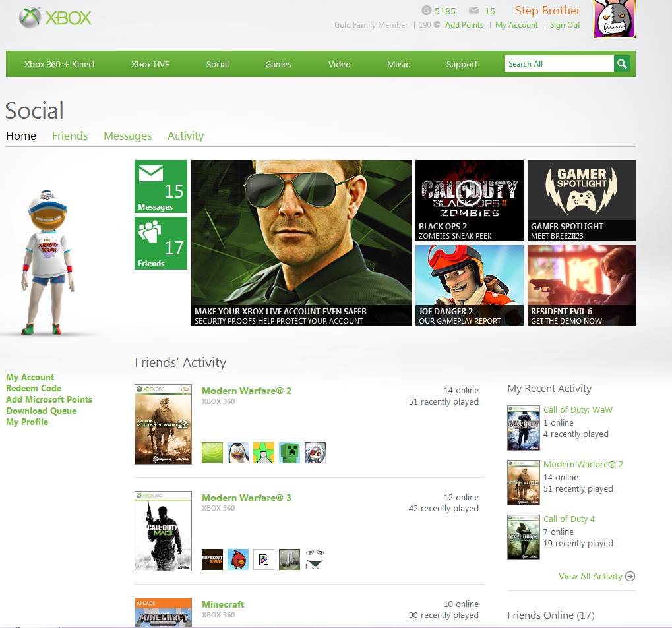Open the Xbox LIVE menu
Screen dimensions: 672x628
150,65
